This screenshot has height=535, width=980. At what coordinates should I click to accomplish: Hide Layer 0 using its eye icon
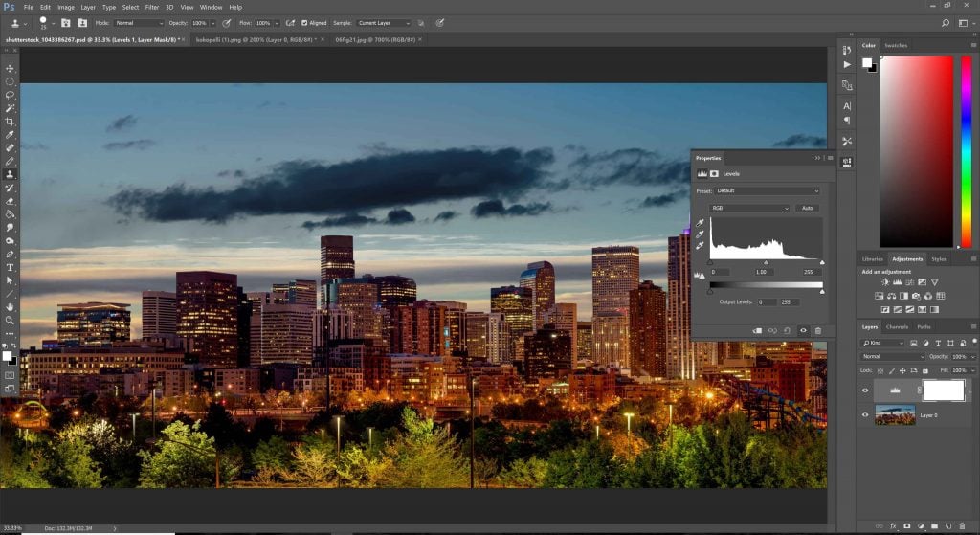(865, 414)
